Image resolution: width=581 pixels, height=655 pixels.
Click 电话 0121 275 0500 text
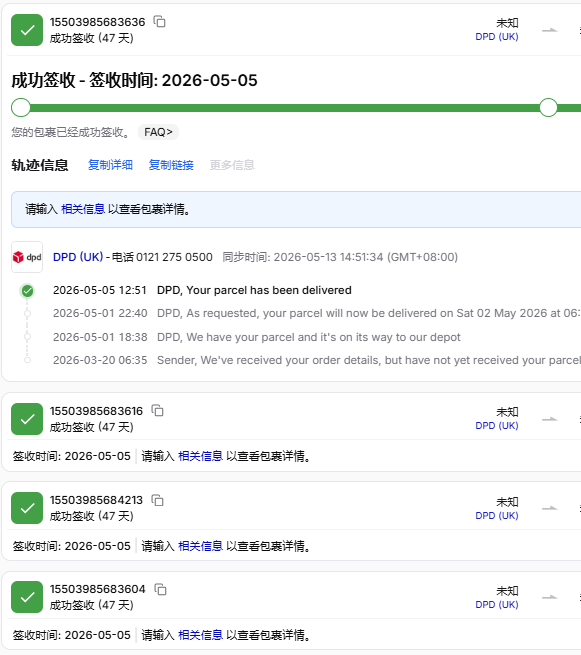[162, 257]
